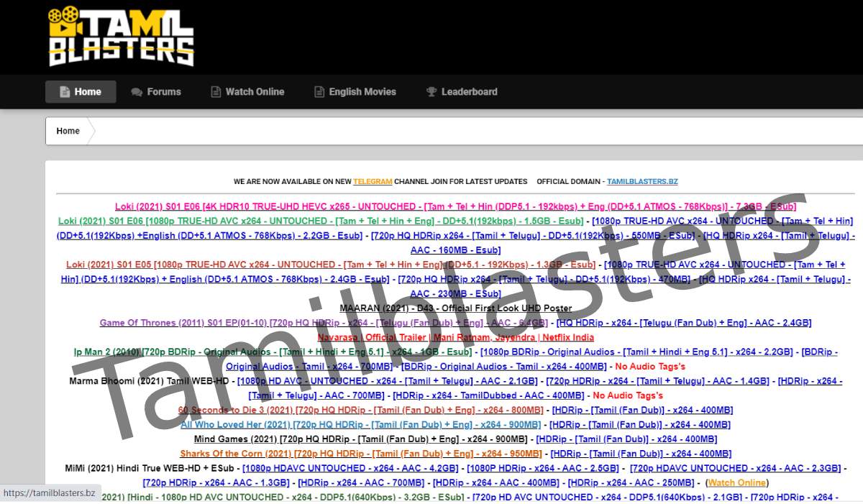Click the English Movies page icon

(x=319, y=91)
